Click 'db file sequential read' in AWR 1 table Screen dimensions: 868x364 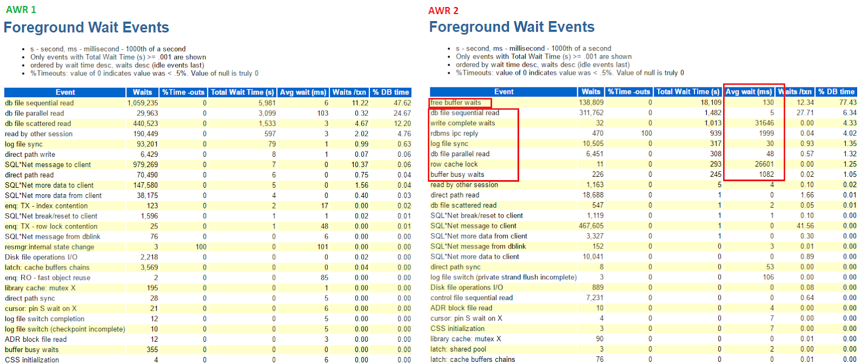[39, 103]
